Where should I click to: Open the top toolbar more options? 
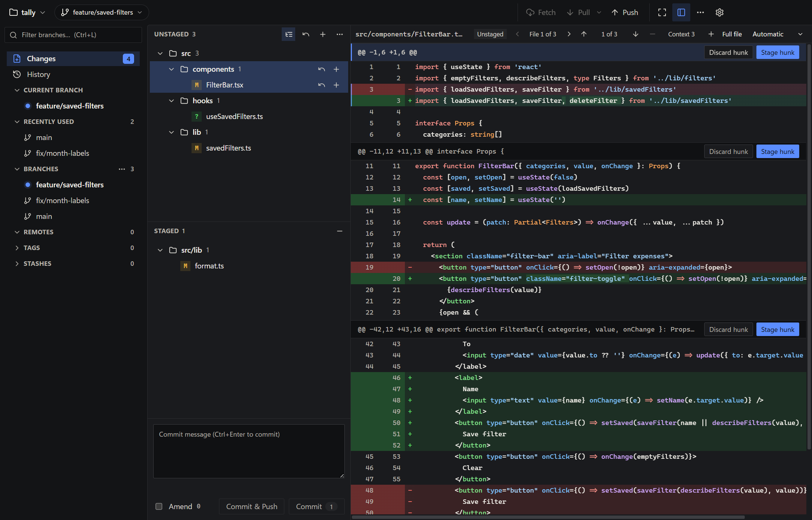coord(700,12)
